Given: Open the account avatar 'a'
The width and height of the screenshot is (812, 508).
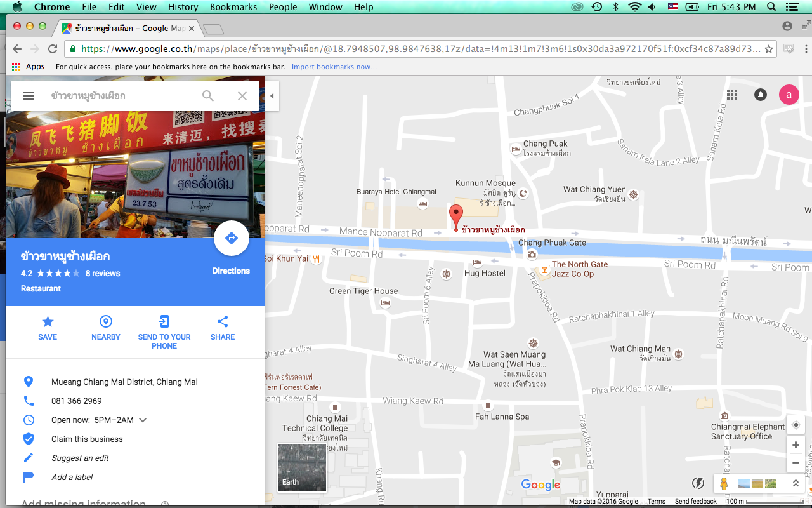Looking at the screenshot, I should pos(789,95).
